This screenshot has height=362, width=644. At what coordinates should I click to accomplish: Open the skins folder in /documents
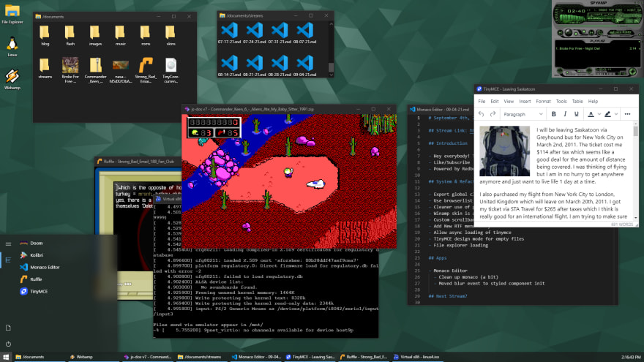pyautogui.click(x=171, y=35)
